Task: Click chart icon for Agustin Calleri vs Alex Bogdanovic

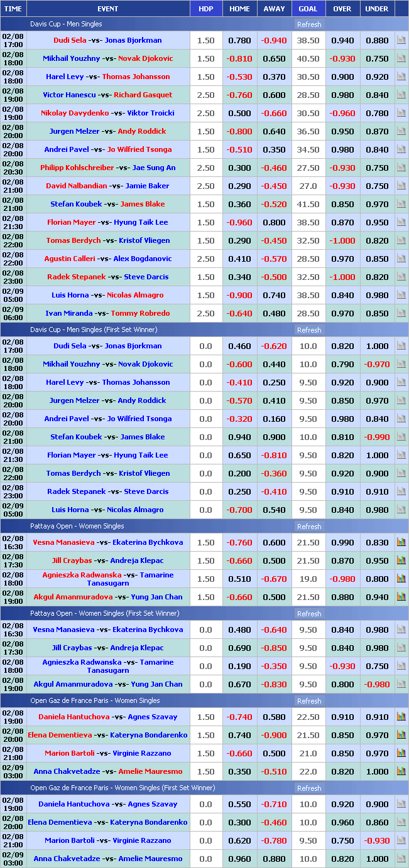Action: [x=401, y=259]
